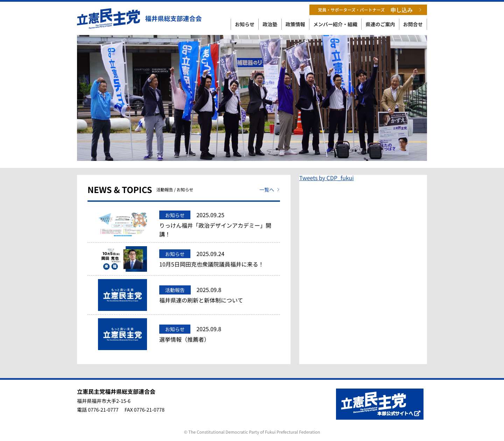Screen dimensions: 504x441
Task: Open the 本部公式サイトへ external link banner
Action: click(x=379, y=404)
